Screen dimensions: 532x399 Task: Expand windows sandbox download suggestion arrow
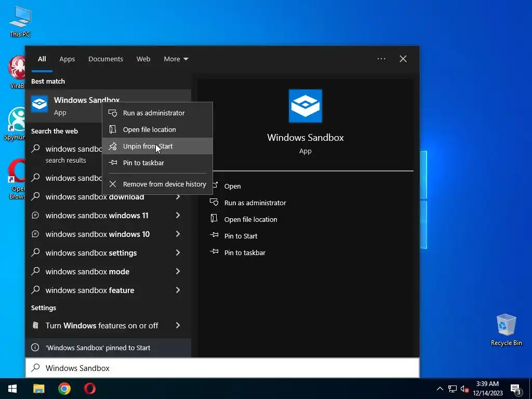point(178,197)
